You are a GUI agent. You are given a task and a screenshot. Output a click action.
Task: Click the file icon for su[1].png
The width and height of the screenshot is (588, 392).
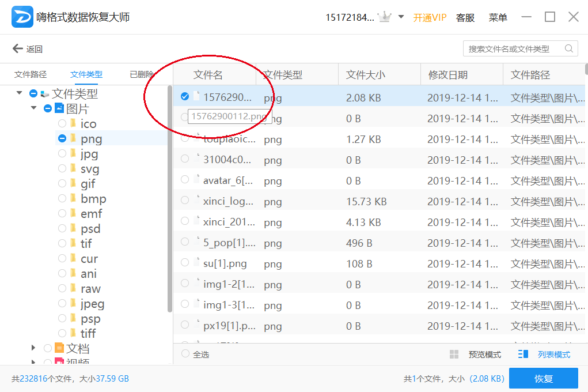pyautogui.click(x=196, y=261)
